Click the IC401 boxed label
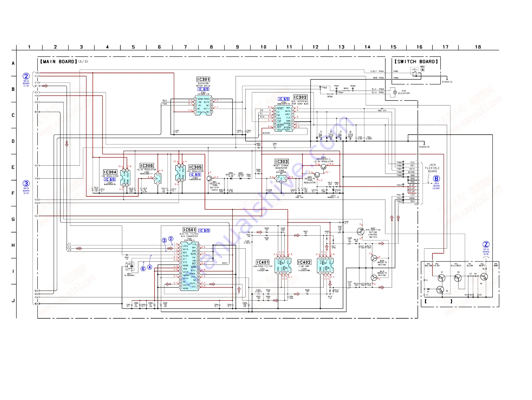 pyautogui.click(x=263, y=262)
